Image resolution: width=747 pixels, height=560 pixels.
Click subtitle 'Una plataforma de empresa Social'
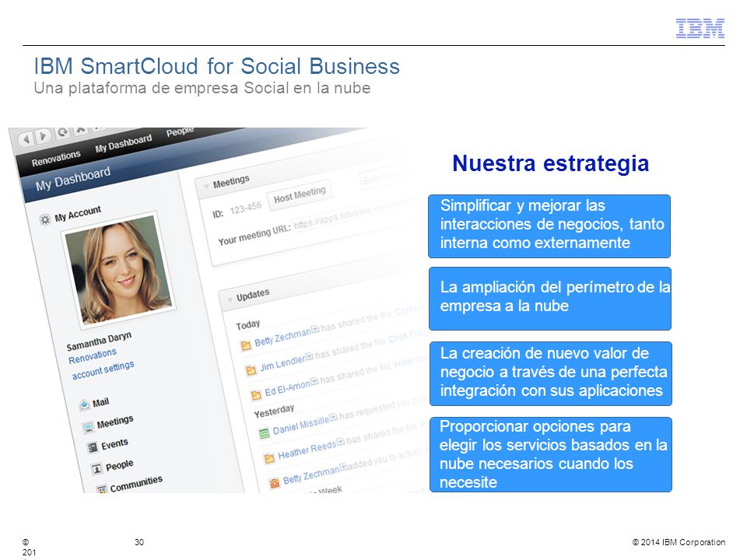pos(202,88)
